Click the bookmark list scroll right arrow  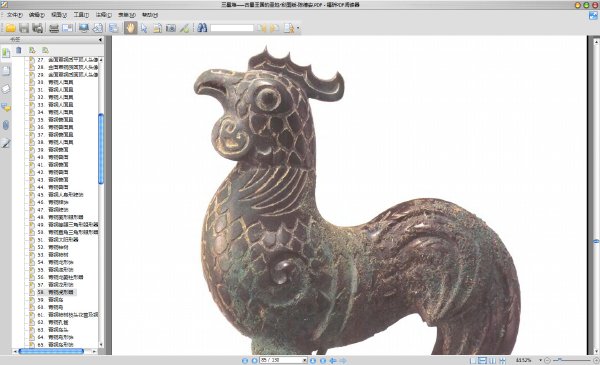coord(95,351)
